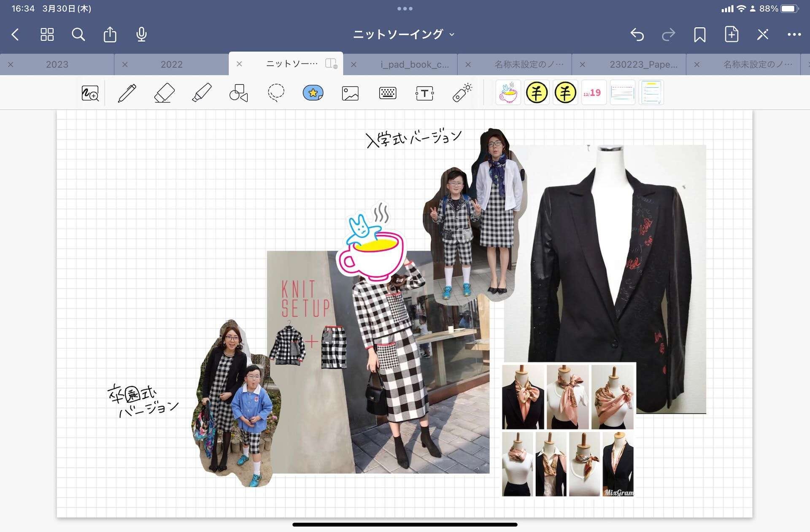
Task: Pick the 12/19 date sticker thumbnail
Action: (594, 93)
